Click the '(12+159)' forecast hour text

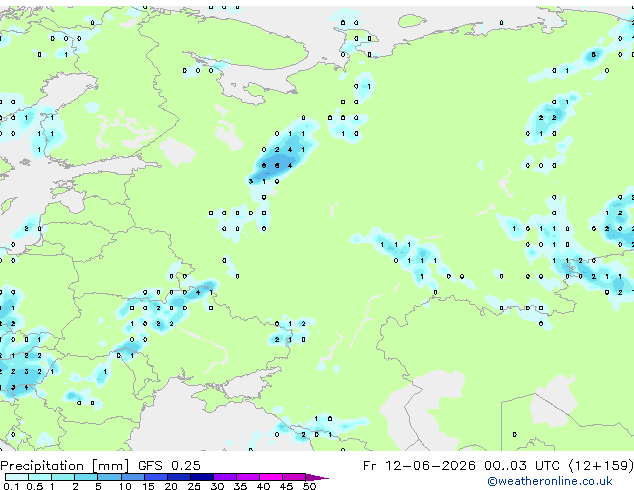(601, 466)
